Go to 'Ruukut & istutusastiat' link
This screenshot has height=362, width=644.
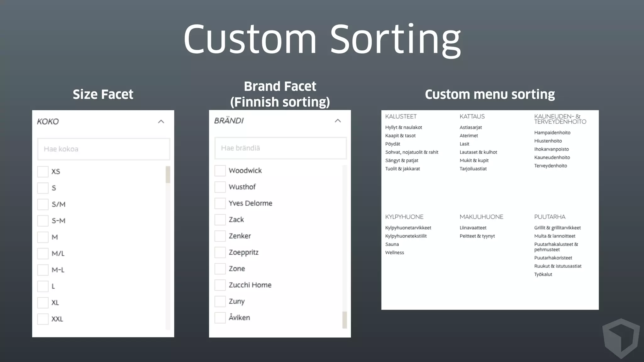pyautogui.click(x=558, y=266)
